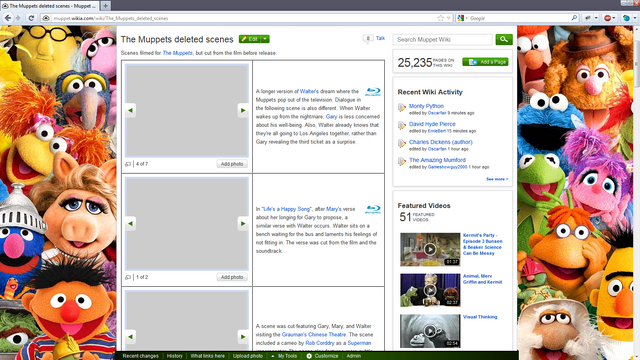This screenshot has width=640, height=360.
Task: Show next photo in Grauman's Chinese Theatre gallery
Action: [x=243, y=337]
